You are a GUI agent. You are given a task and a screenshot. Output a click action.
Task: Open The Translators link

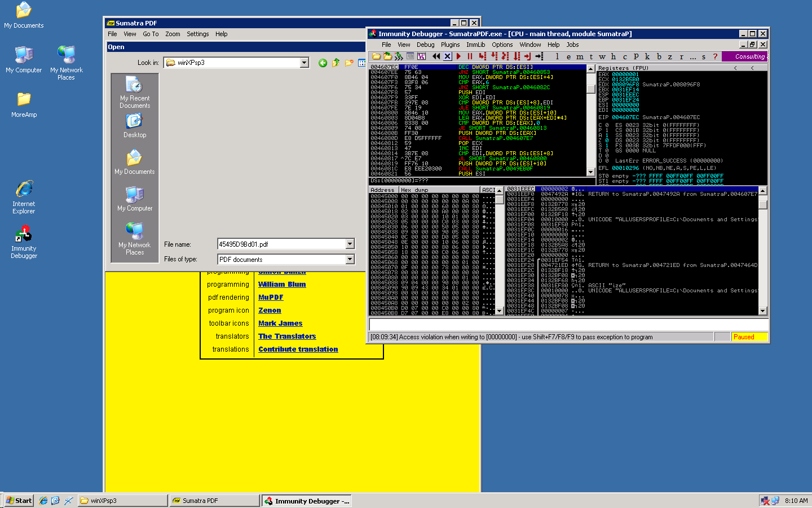[x=287, y=336]
